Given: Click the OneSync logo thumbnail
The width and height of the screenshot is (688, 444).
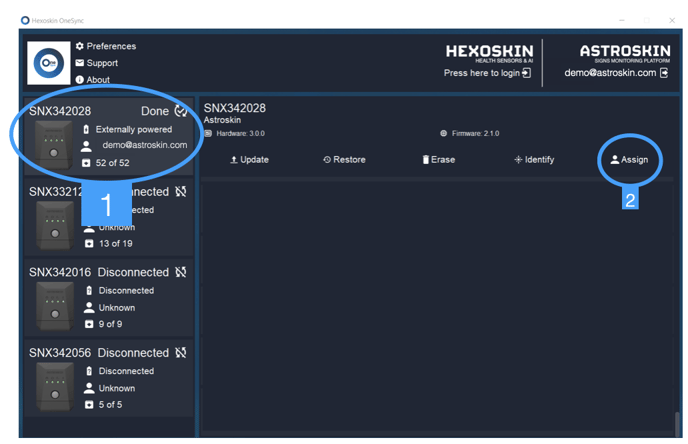Looking at the screenshot, I should coord(49,63).
